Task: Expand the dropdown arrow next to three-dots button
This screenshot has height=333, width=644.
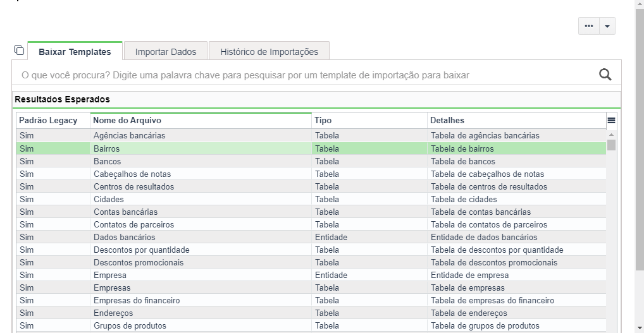Action: [x=607, y=27]
